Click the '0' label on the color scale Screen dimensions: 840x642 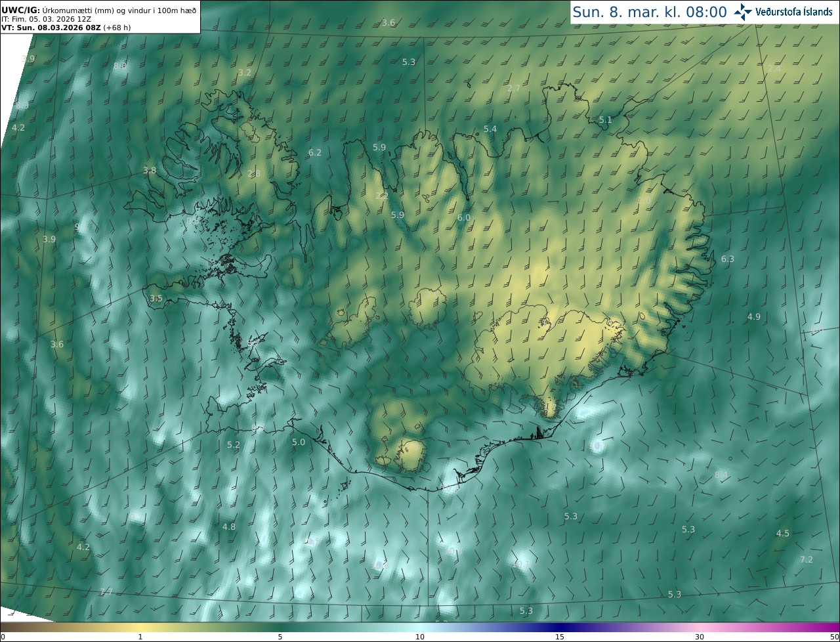(3, 637)
